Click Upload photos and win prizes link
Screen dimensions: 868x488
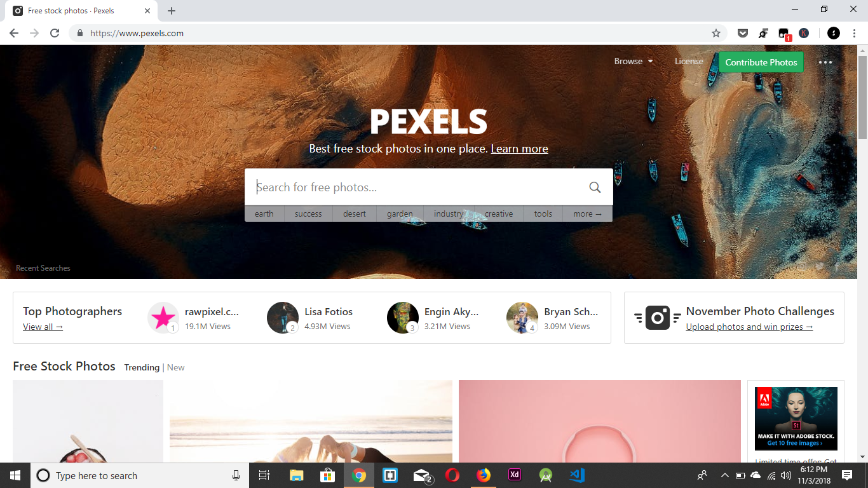click(x=749, y=327)
